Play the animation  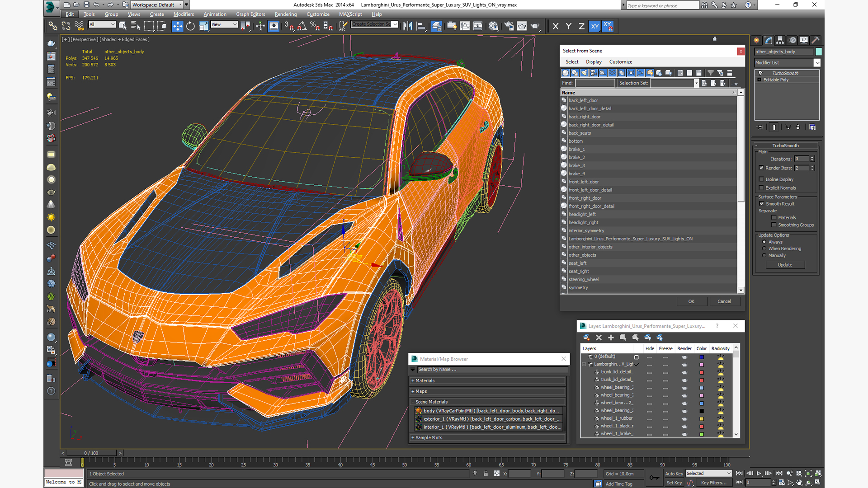(x=759, y=474)
